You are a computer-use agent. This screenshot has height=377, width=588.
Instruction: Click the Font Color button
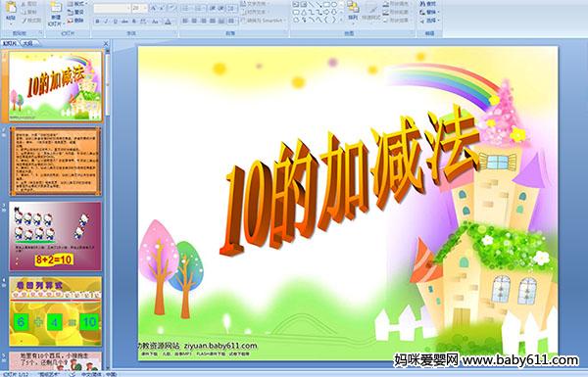click(169, 22)
